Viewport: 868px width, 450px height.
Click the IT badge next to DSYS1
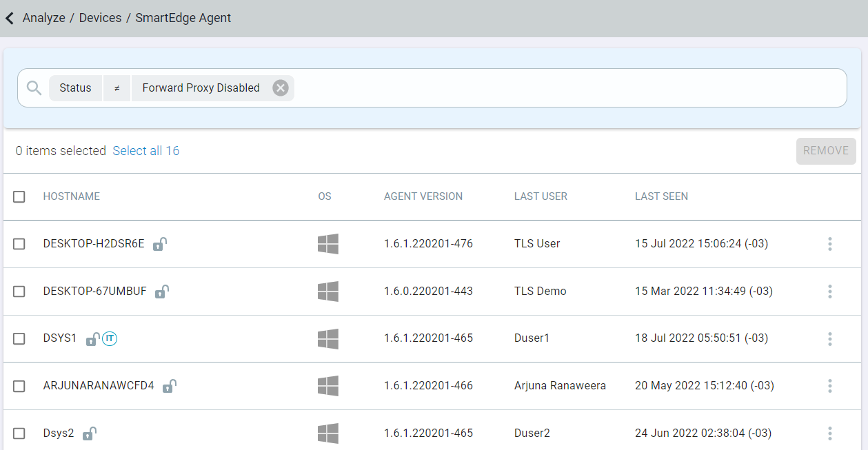108,338
